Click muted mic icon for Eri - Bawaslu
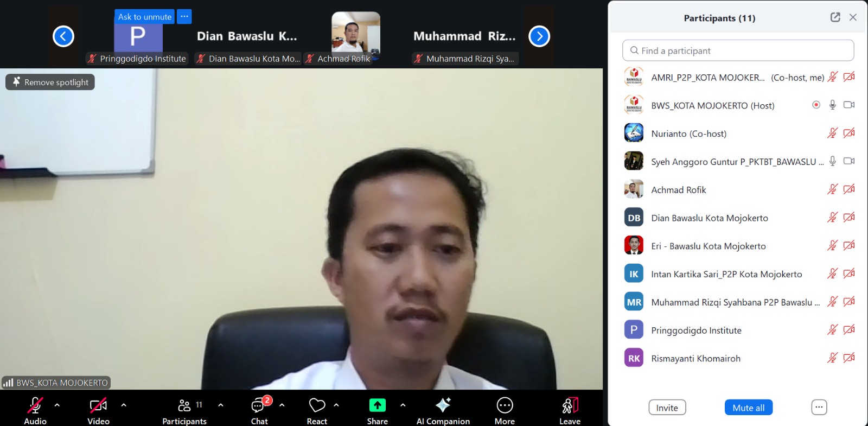 833,245
